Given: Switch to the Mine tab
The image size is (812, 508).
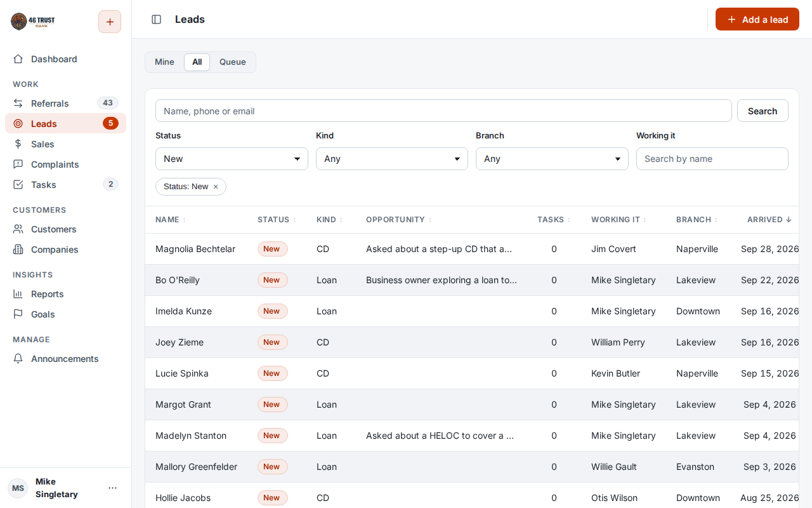Looking at the screenshot, I should click(164, 62).
